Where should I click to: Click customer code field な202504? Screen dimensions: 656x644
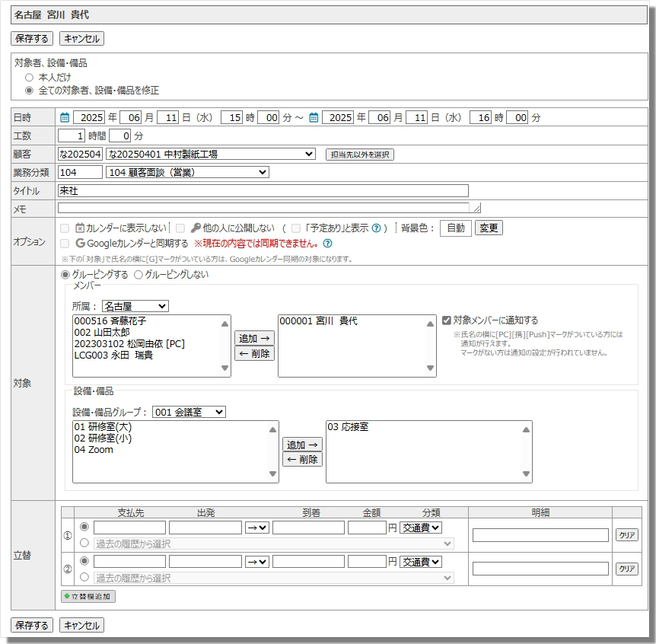(80, 154)
